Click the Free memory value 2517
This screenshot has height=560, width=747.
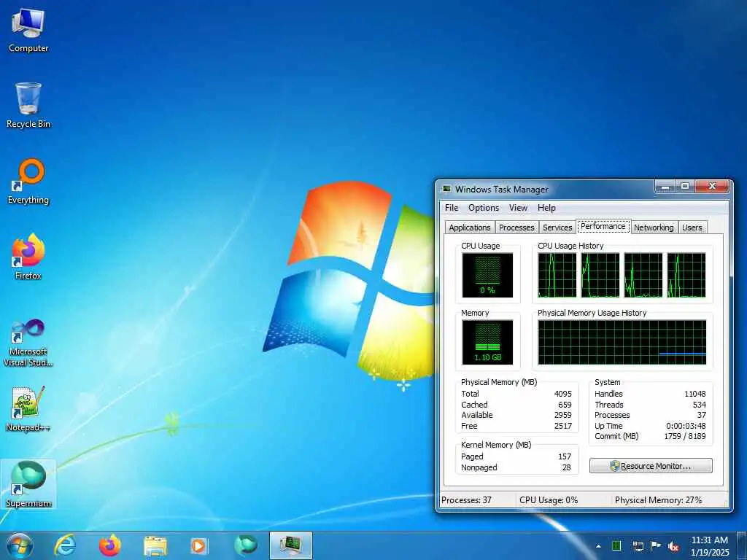point(562,426)
